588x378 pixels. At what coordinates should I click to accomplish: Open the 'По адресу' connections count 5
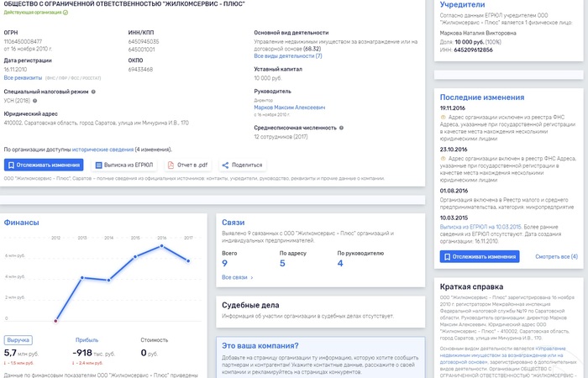[x=282, y=263]
